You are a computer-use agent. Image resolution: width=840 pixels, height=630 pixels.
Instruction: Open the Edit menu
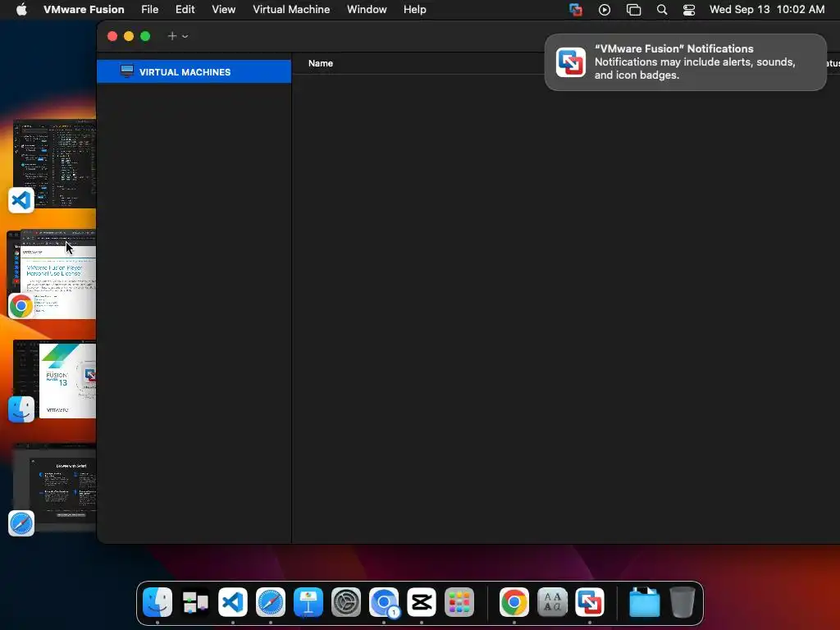click(x=185, y=9)
